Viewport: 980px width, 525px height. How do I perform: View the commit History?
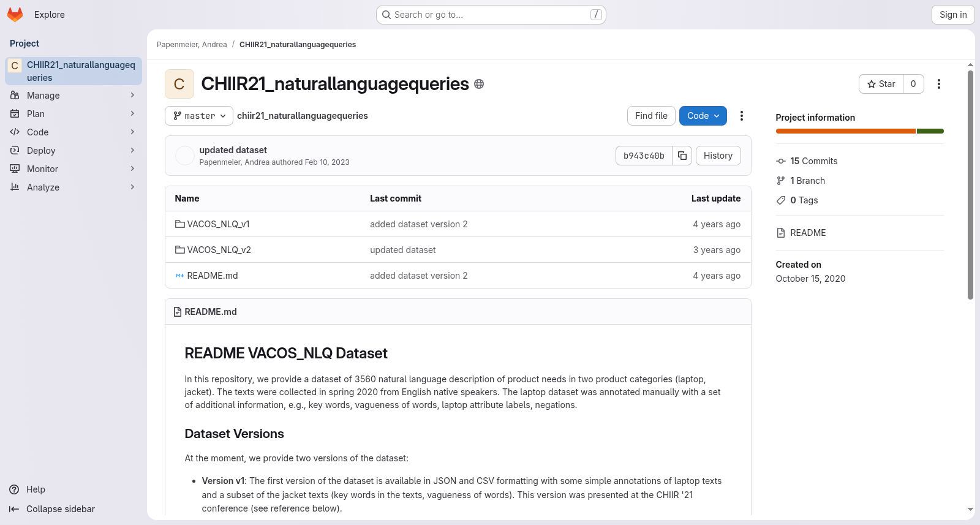click(x=718, y=156)
